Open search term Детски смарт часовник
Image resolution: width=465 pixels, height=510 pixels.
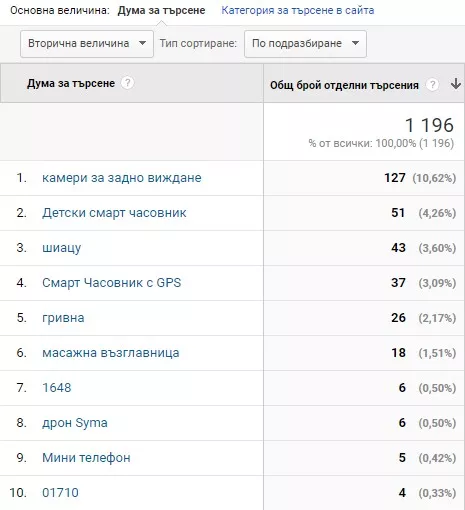coord(114,213)
